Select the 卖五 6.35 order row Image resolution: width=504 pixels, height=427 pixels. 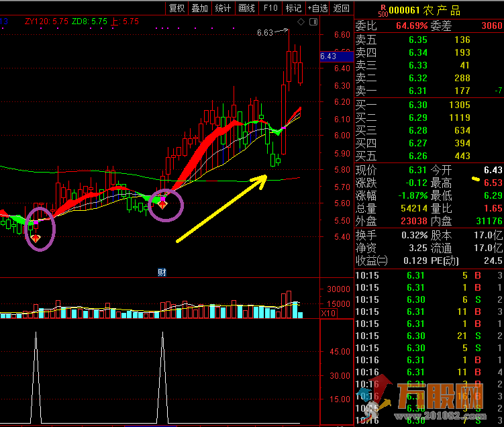429,40
